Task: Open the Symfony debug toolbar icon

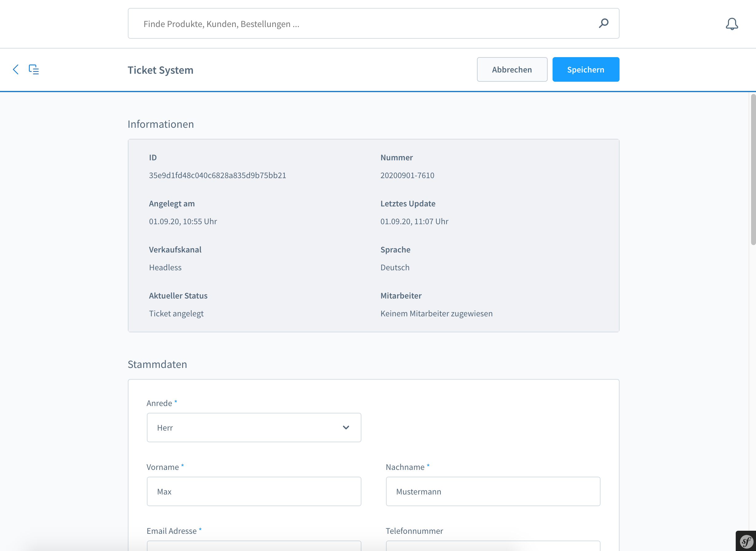Action: [746, 541]
